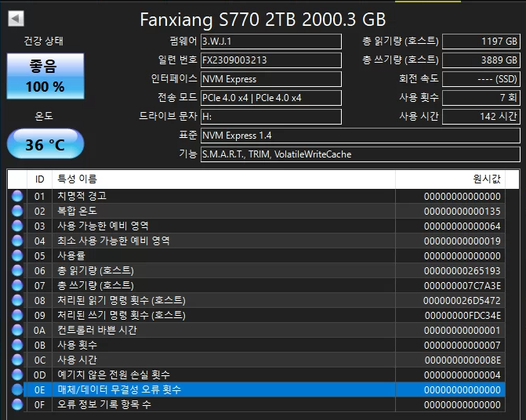Click status orb for row 06 총 읽기량

coord(17,270)
